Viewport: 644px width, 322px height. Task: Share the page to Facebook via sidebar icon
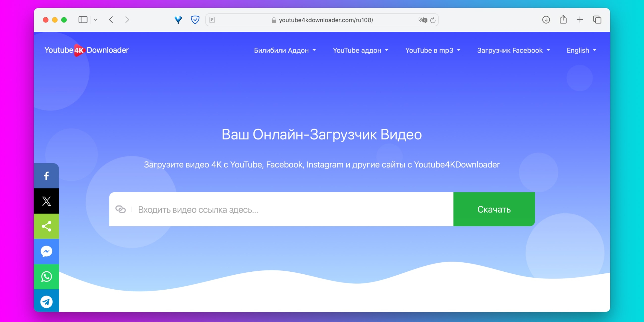tap(46, 176)
